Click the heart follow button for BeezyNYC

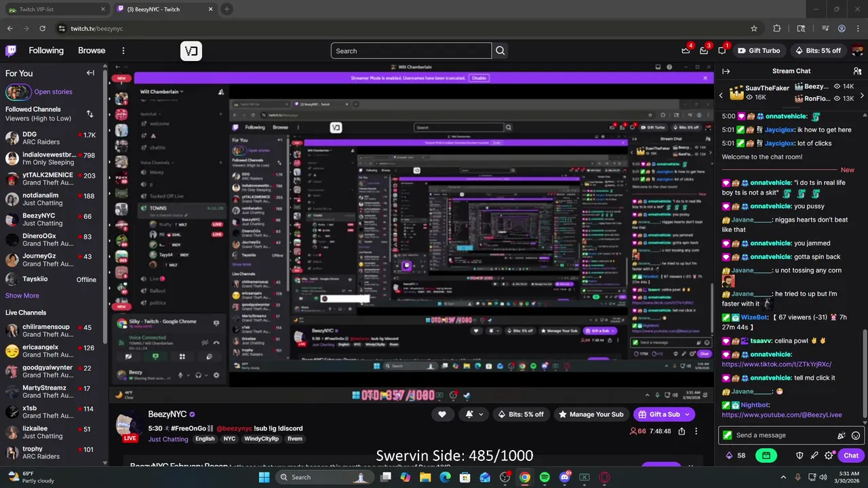pyautogui.click(x=442, y=414)
